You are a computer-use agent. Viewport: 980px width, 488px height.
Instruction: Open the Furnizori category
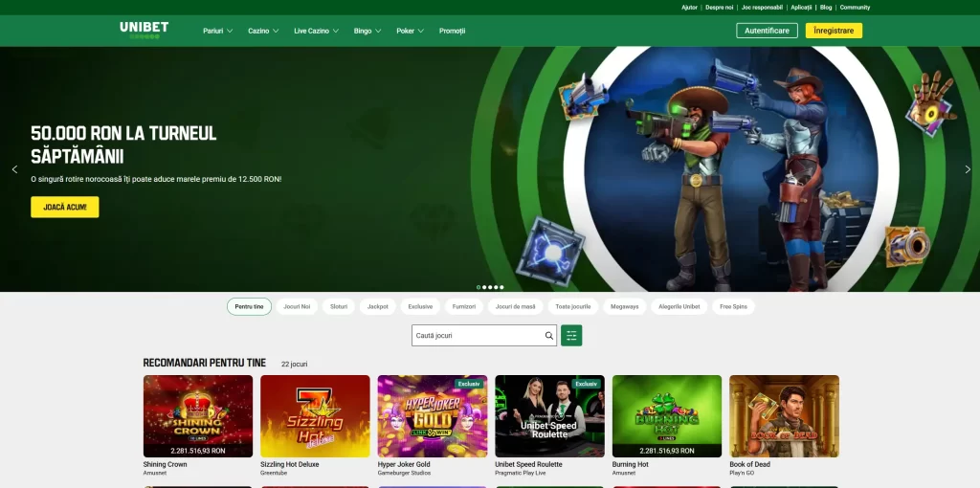(x=464, y=307)
